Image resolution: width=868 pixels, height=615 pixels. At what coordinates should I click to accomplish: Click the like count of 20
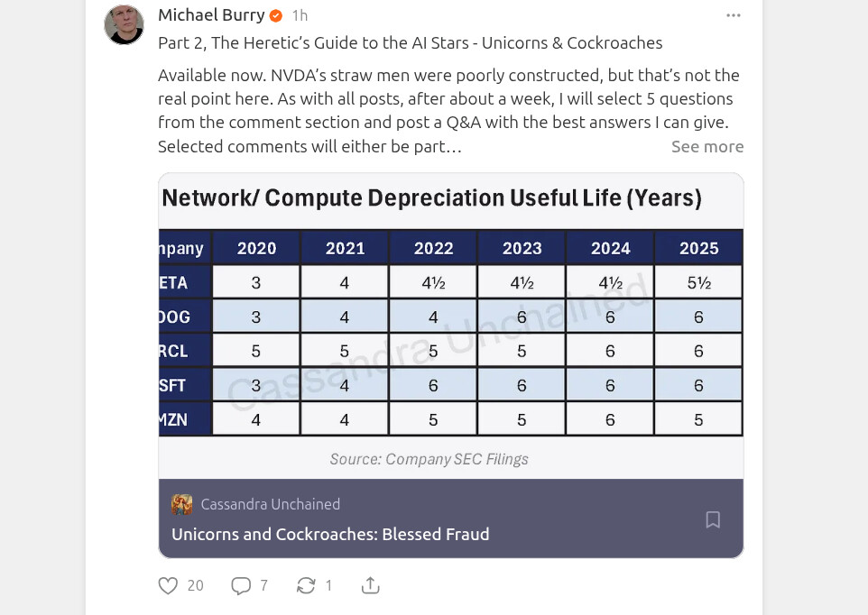pos(195,586)
